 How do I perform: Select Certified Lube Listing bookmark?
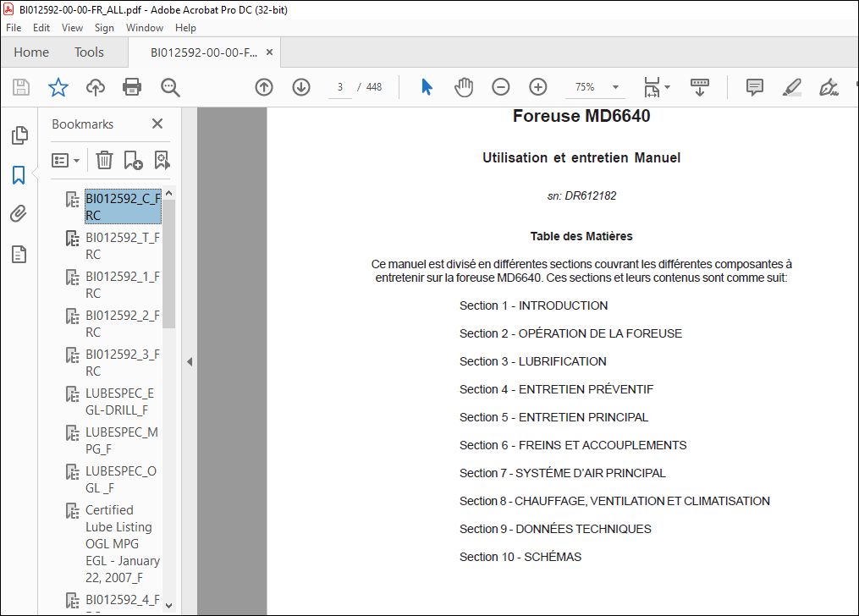point(123,543)
